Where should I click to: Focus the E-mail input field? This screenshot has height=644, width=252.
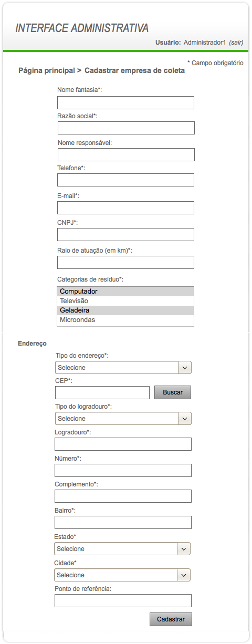coord(125,207)
